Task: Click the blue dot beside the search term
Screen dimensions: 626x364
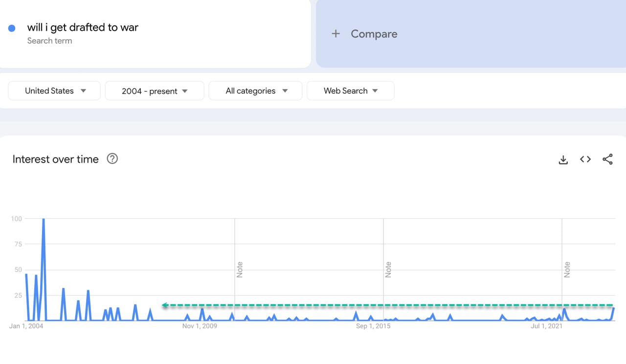Action: coord(12,28)
